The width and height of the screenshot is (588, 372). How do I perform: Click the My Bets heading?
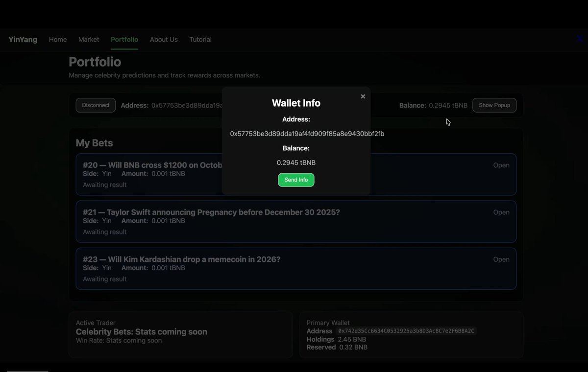point(94,143)
